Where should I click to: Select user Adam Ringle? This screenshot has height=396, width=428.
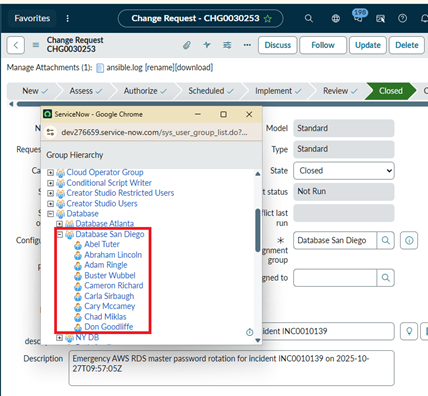(x=106, y=265)
